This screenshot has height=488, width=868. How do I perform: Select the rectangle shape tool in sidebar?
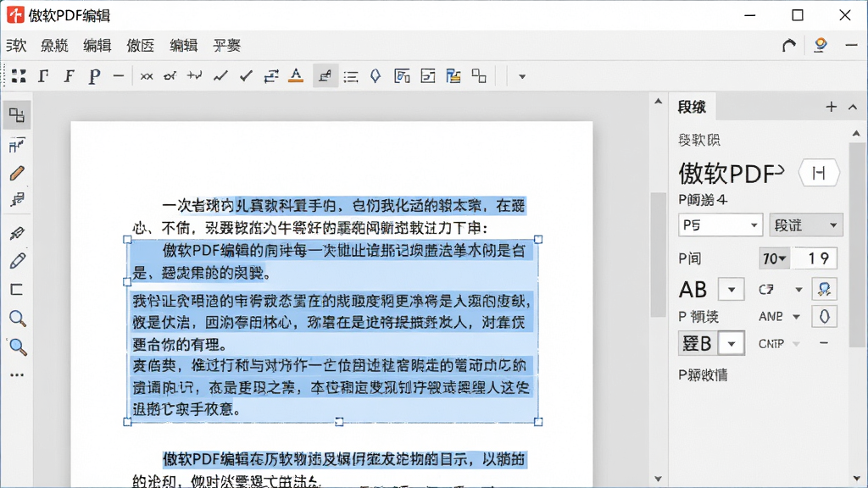coord(17,290)
